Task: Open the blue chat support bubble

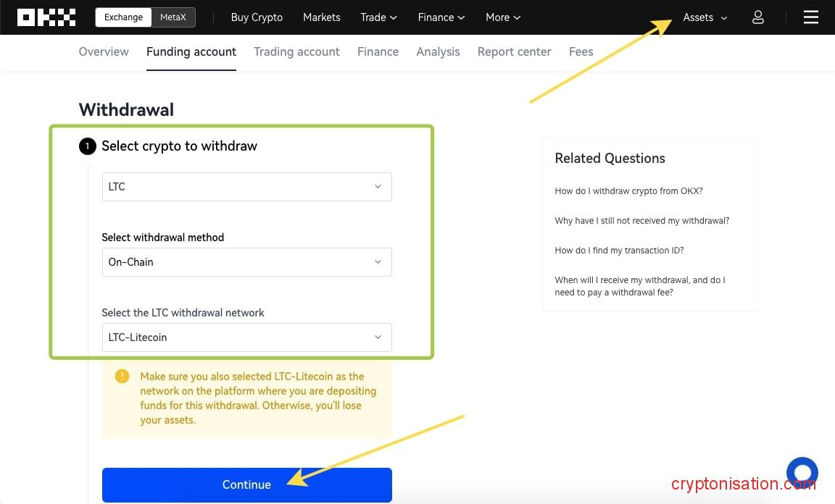Action: 802,473
